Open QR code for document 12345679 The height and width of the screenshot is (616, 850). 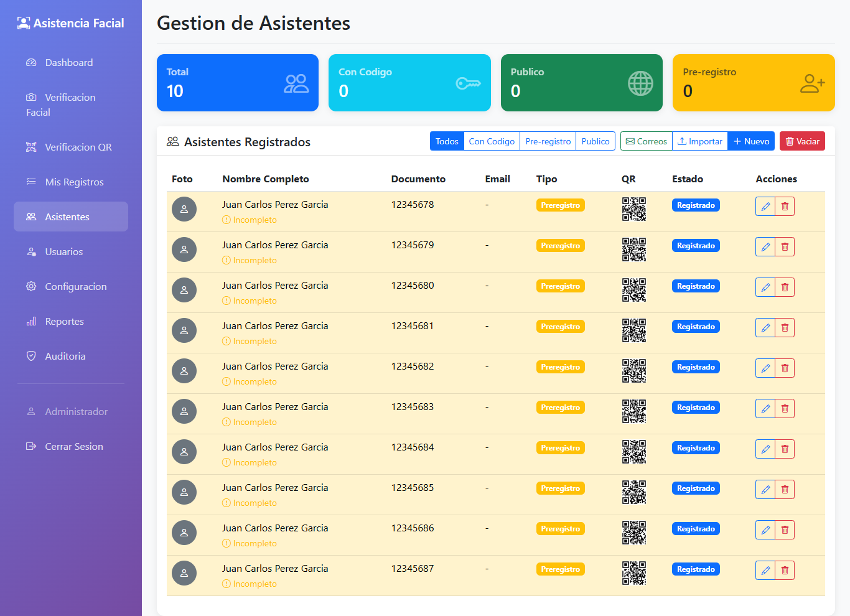pyautogui.click(x=633, y=250)
